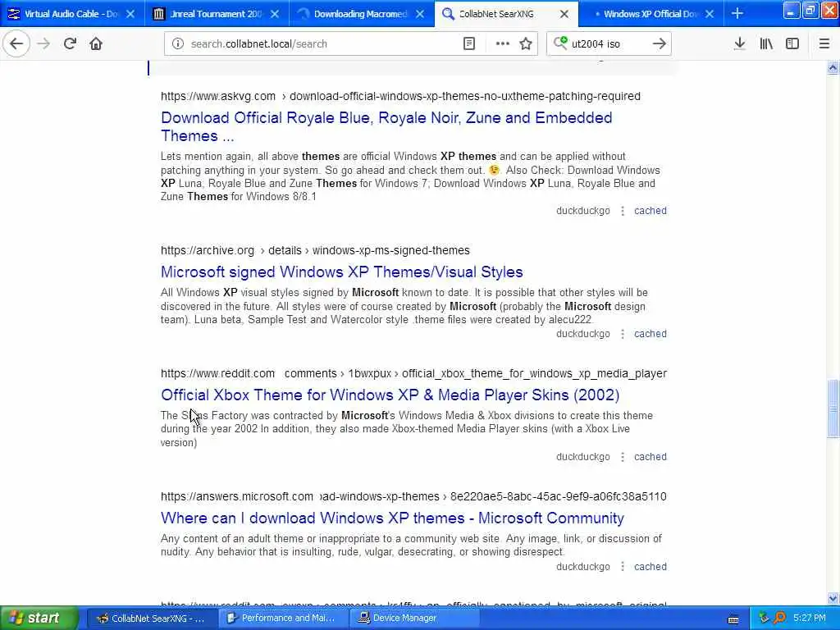
Task: Open options dots for archive.org result
Action: [623, 334]
